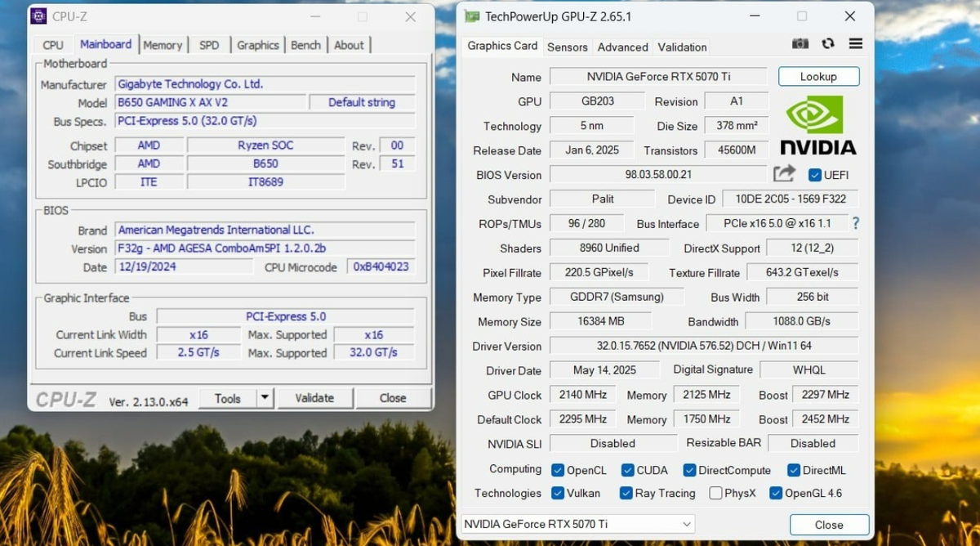
Task: Click the GPU-Z screenshot camera icon
Action: point(800,43)
